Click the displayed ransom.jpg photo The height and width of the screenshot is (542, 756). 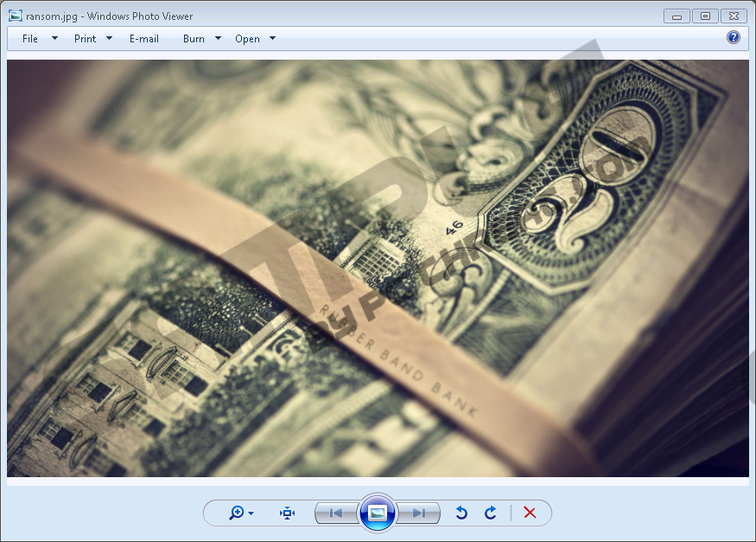(378, 268)
